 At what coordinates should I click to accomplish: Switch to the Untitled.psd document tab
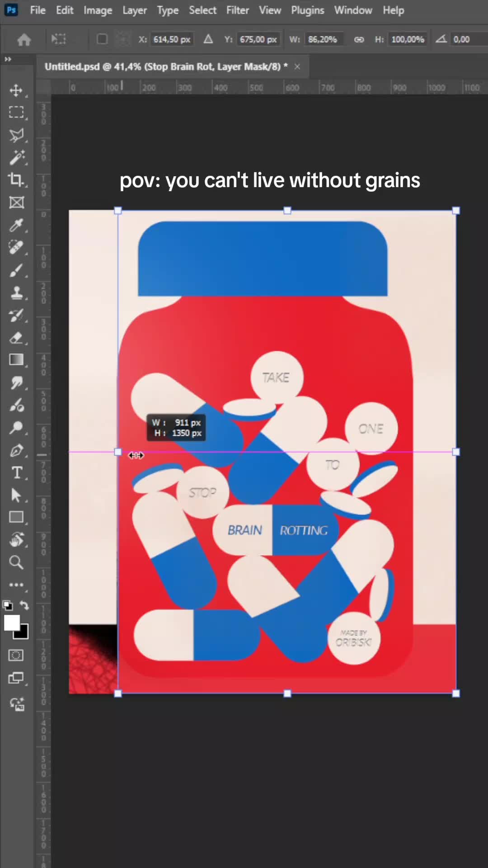166,66
